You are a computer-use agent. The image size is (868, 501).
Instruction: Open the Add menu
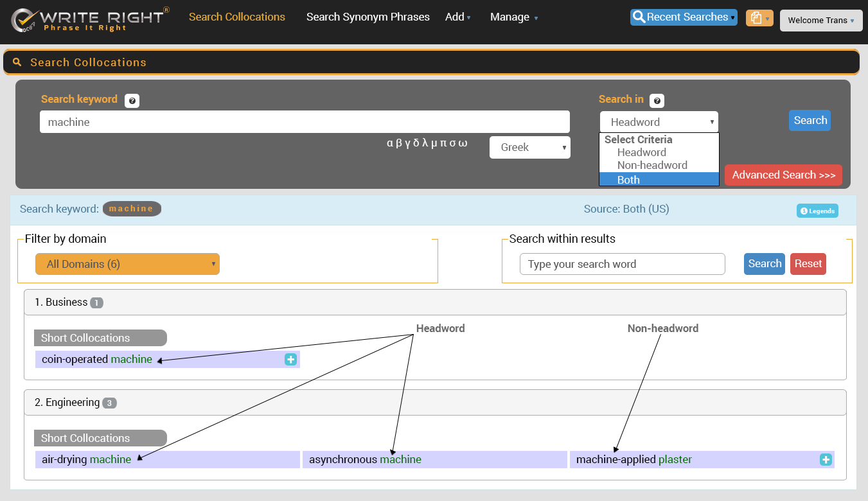point(457,17)
